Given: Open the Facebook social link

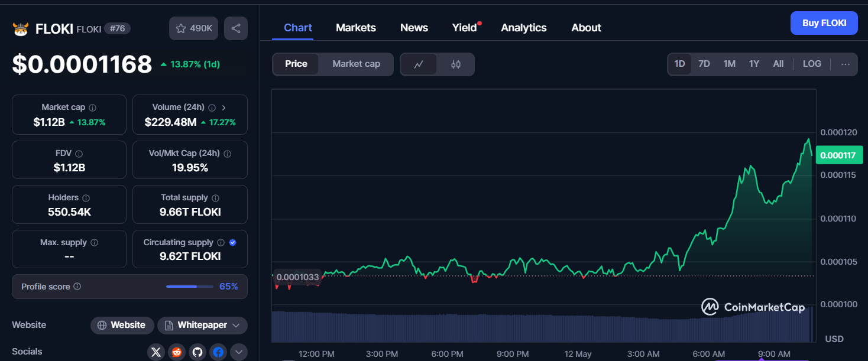Looking at the screenshot, I should point(218,352).
